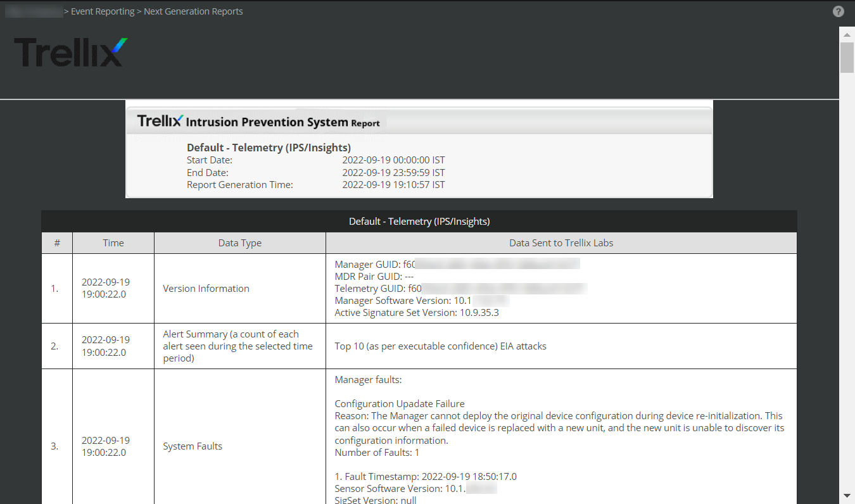This screenshot has width=855, height=504.
Task: Click 'Active Signature Set Version: 10.9.35.3'
Action: coord(417,312)
